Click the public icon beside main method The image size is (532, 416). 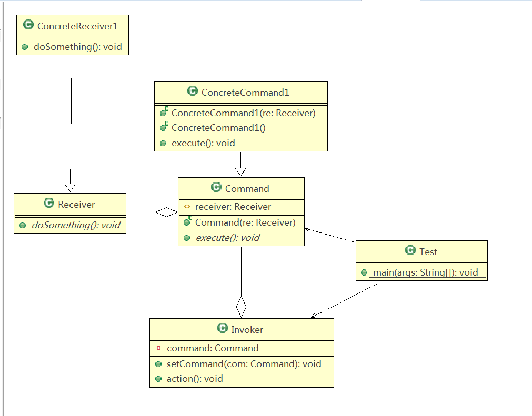364,272
